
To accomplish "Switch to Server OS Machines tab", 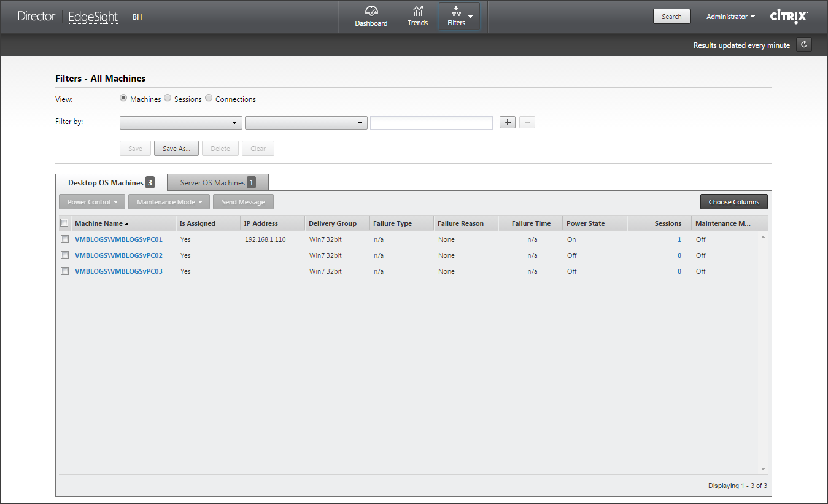I will click(x=218, y=183).
